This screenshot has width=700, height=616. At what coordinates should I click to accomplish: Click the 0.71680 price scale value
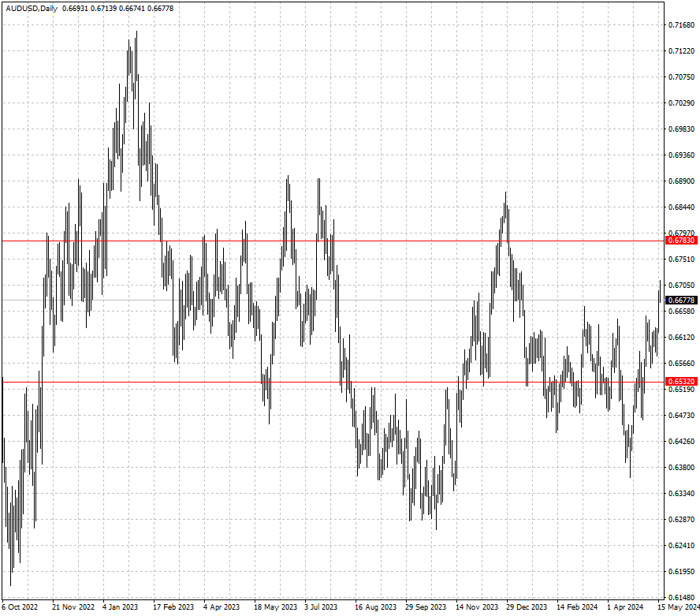pos(681,25)
